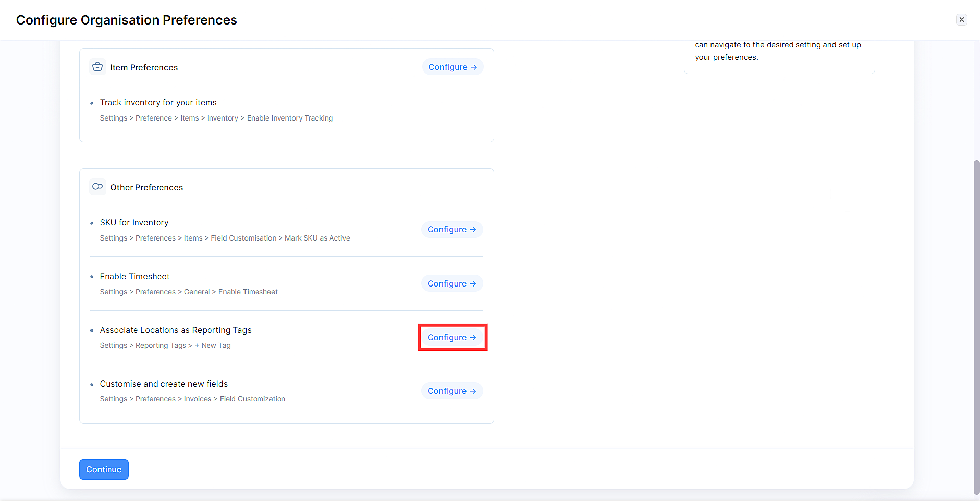The height and width of the screenshot is (501, 980).
Task: Open Configure for Customise and create new fields
Action: (x=452, y=391)
